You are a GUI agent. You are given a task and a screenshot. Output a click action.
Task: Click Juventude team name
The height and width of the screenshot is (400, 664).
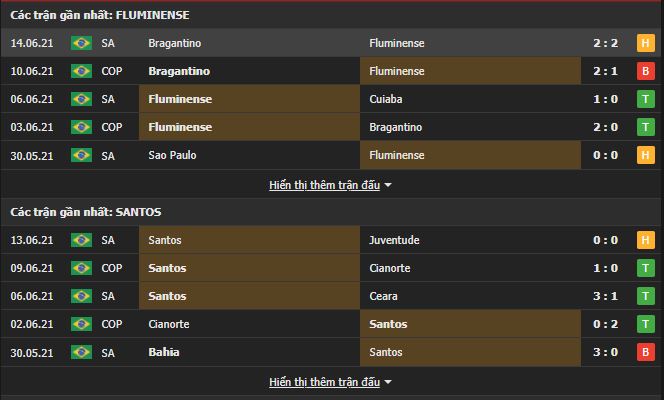coord(394,240)
